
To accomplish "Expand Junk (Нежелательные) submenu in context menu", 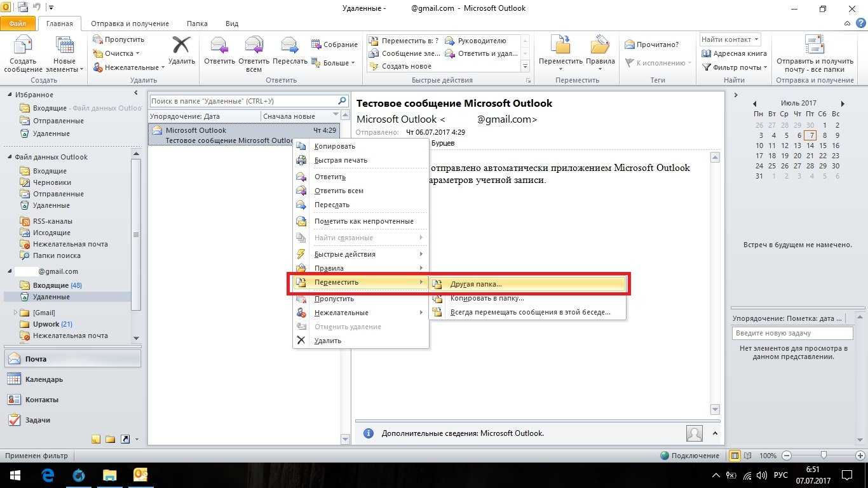I will [x=360, y=313].
